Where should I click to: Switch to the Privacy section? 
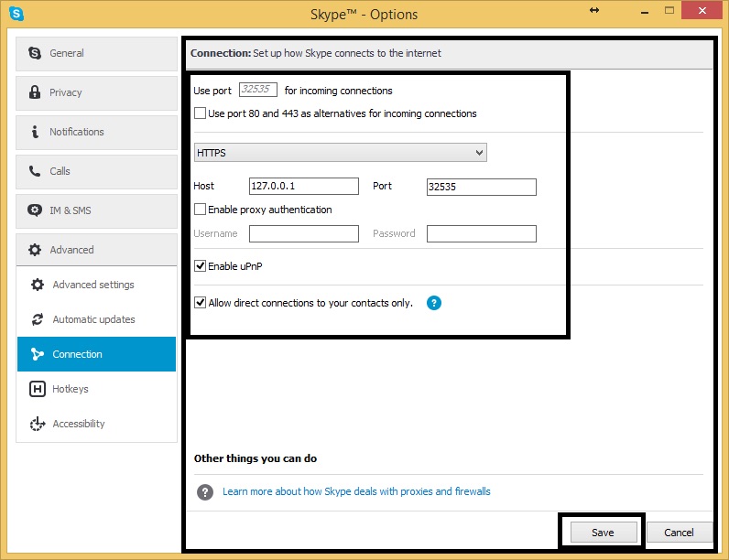click(x=97, y=92)
